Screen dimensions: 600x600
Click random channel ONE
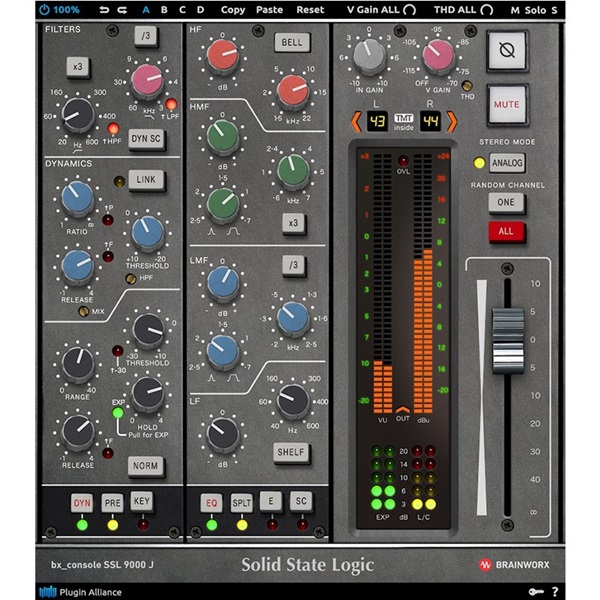point(506,202)
